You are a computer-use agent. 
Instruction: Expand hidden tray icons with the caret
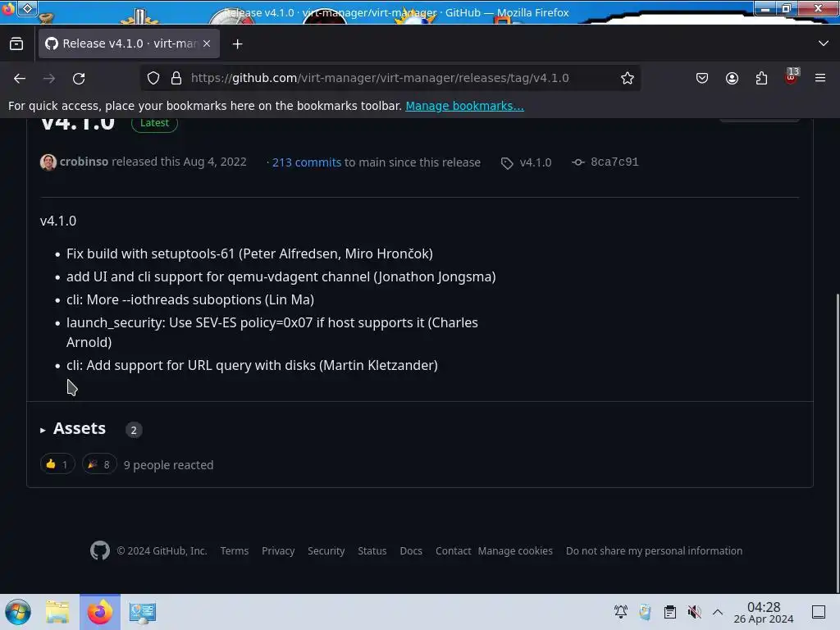(x=718, y=612)
